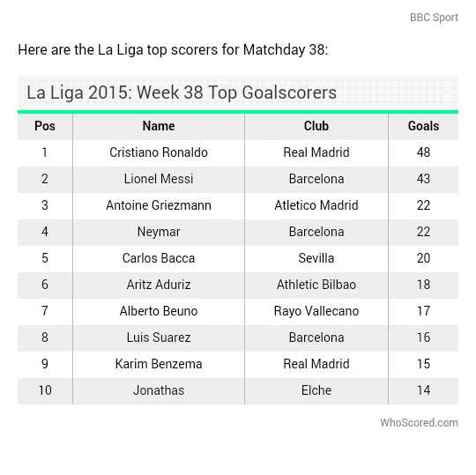Viewport: 476px width, 475px height.
Task: Click the Rayo Vallecano club cell
Action: point(316,311)
